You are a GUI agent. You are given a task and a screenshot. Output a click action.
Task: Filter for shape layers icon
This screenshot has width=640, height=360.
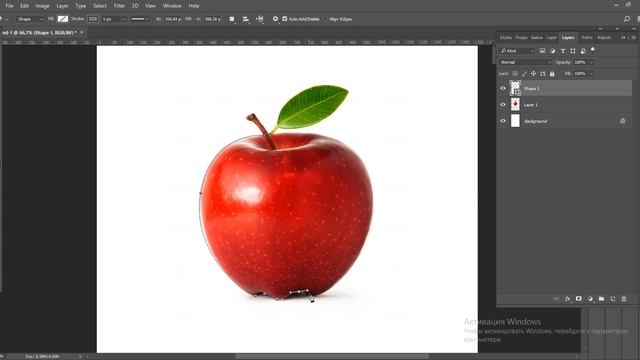coord(573,51)
